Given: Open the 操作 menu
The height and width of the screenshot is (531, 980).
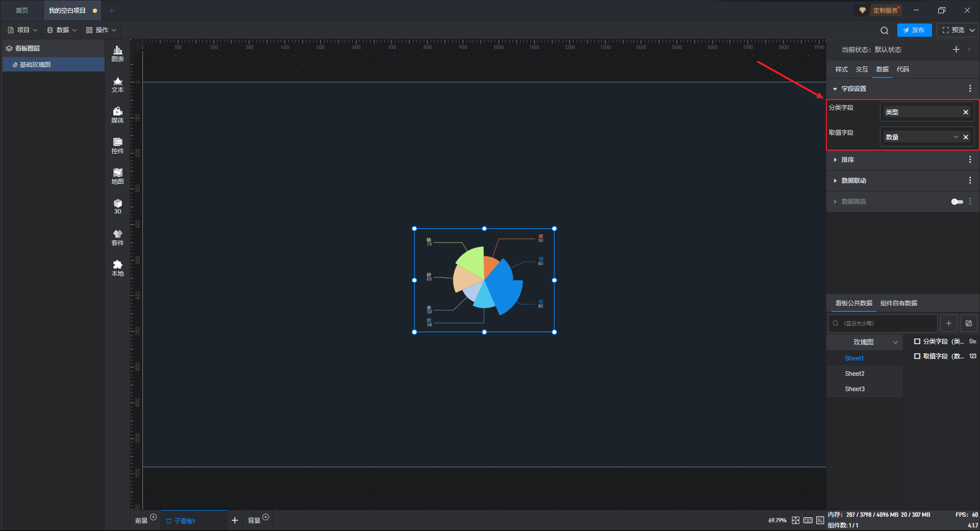Looking at the screenshot, I should [x=101, y=30].
